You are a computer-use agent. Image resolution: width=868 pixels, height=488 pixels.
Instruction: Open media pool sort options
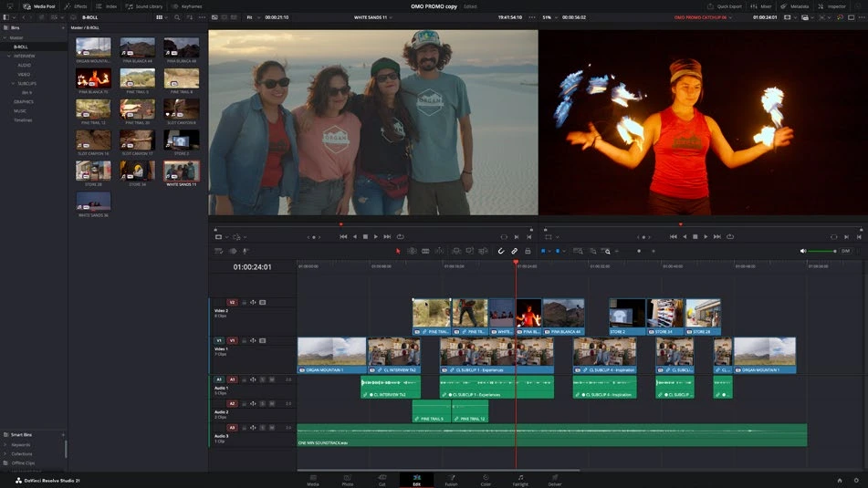click(189, 17)
